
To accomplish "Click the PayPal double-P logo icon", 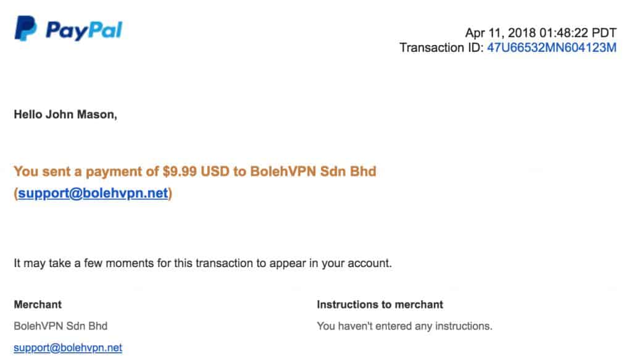I will 25,28.
